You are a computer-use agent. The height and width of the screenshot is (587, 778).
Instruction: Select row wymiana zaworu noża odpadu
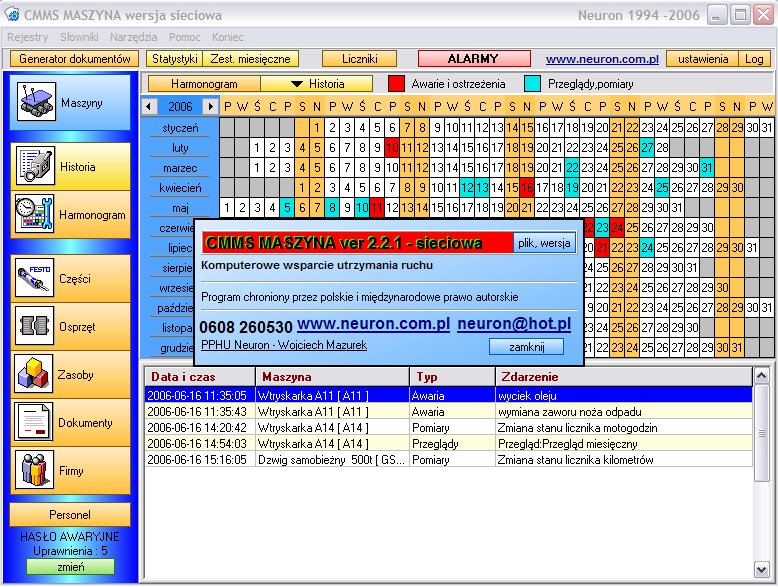[x=449, y=411]
